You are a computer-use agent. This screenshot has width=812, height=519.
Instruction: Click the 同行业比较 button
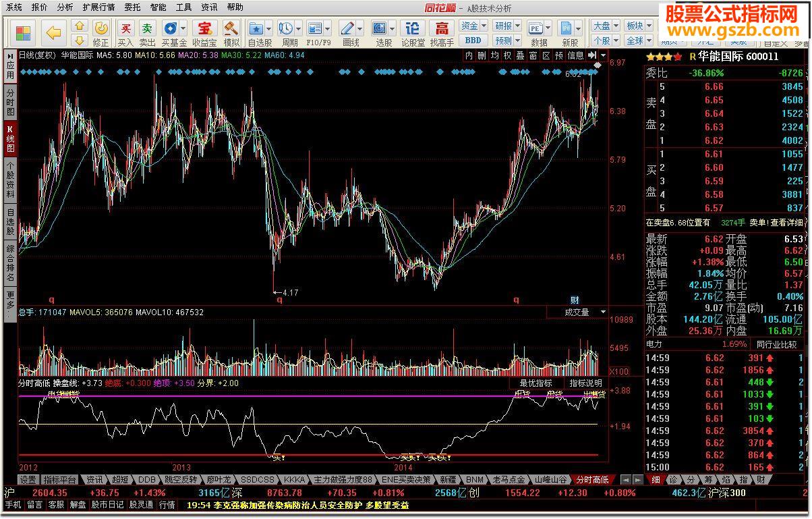click(x=776, y=345)
